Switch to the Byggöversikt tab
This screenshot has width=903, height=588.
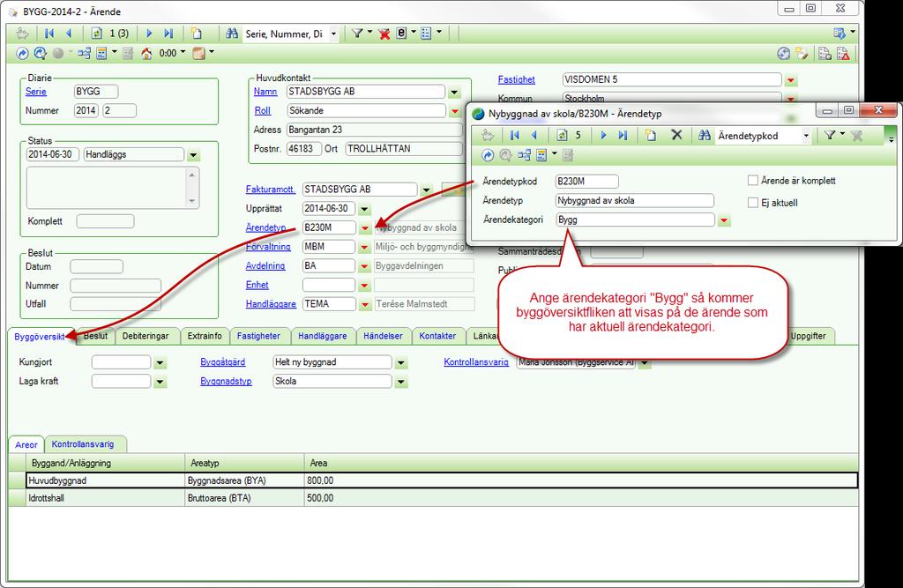[39, 337]
